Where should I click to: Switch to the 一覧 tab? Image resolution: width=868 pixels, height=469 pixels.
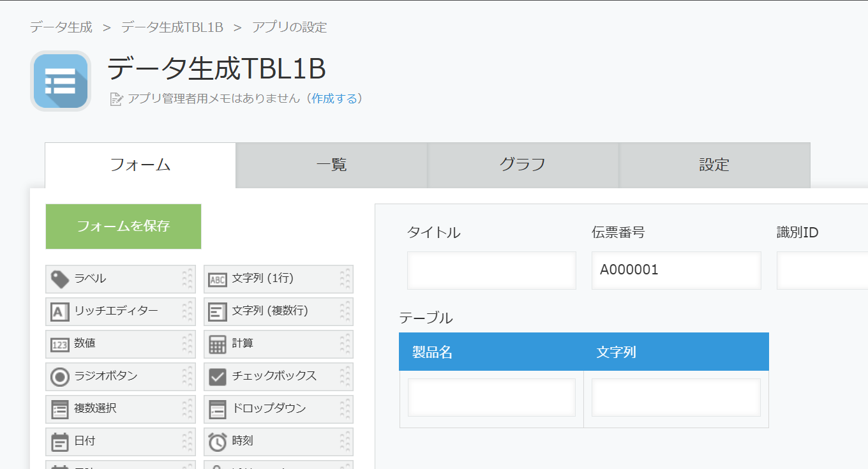click(331, 165)
